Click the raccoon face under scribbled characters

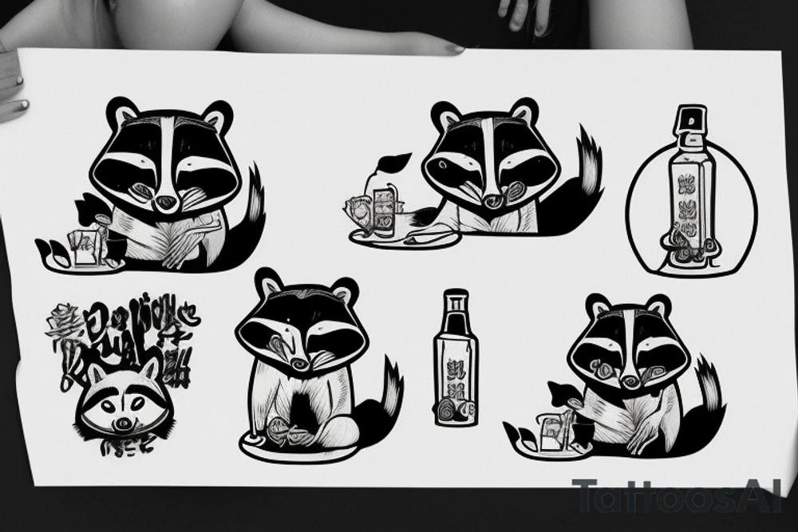pos(124,400)
